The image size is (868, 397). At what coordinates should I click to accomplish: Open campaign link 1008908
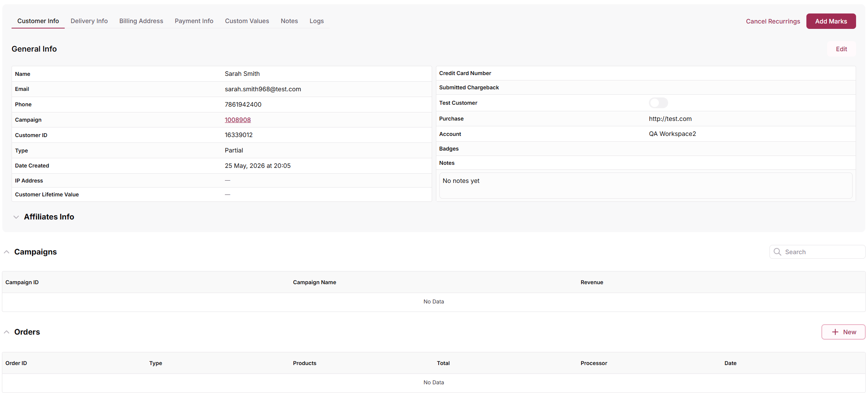click(238, 120)
